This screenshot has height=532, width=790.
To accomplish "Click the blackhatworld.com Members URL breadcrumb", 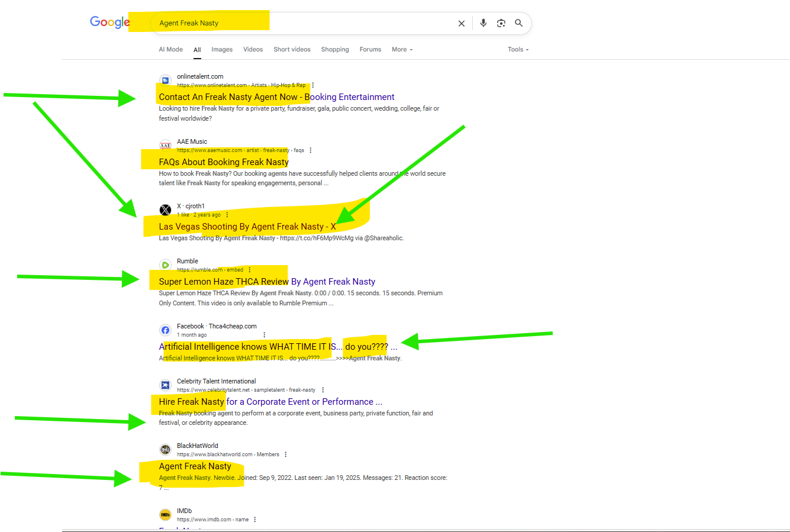I will point(228,454).
